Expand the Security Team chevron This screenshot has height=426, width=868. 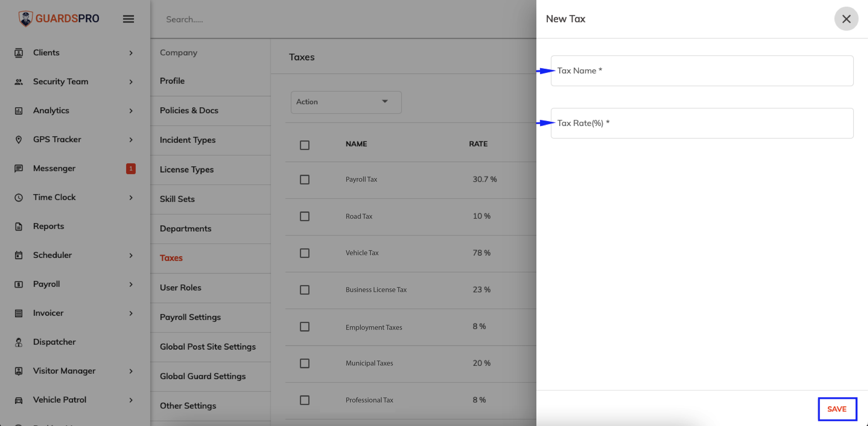pos(131,82)
